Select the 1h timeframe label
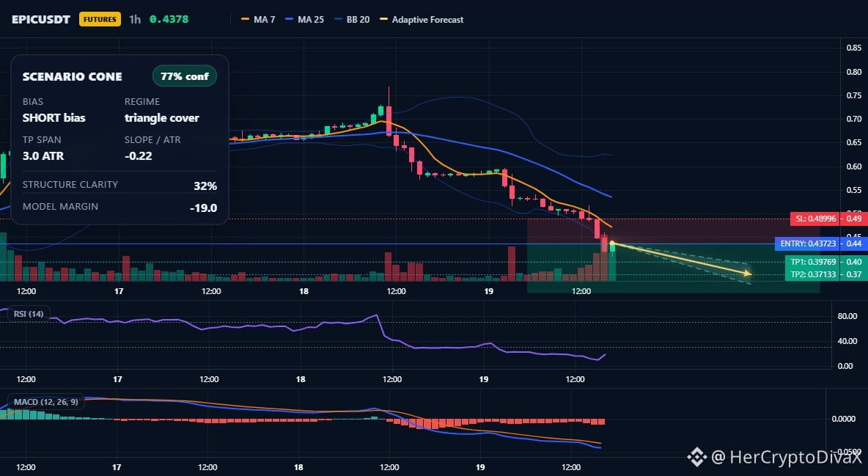 134,19
